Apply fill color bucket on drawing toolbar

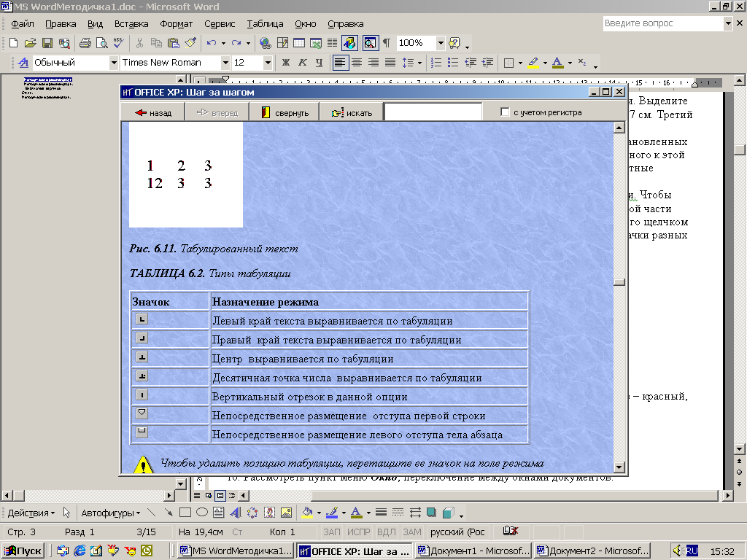point(307,513)
